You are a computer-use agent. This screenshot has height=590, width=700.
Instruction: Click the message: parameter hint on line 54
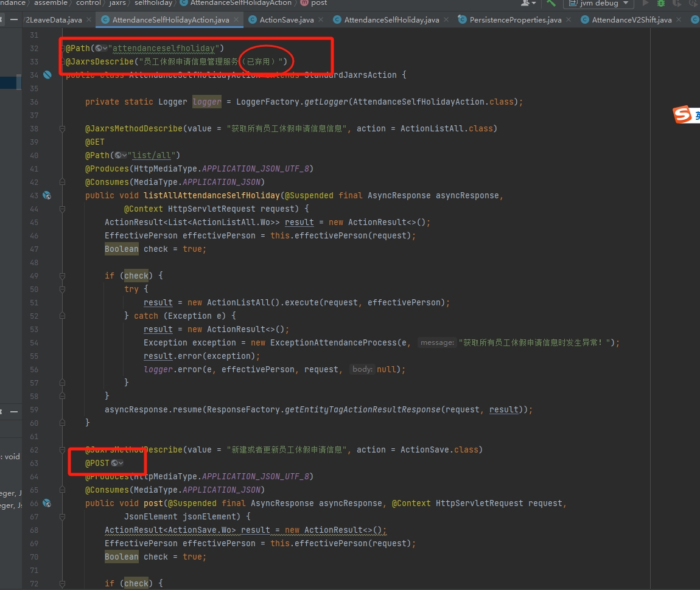[x=437, y=342]
